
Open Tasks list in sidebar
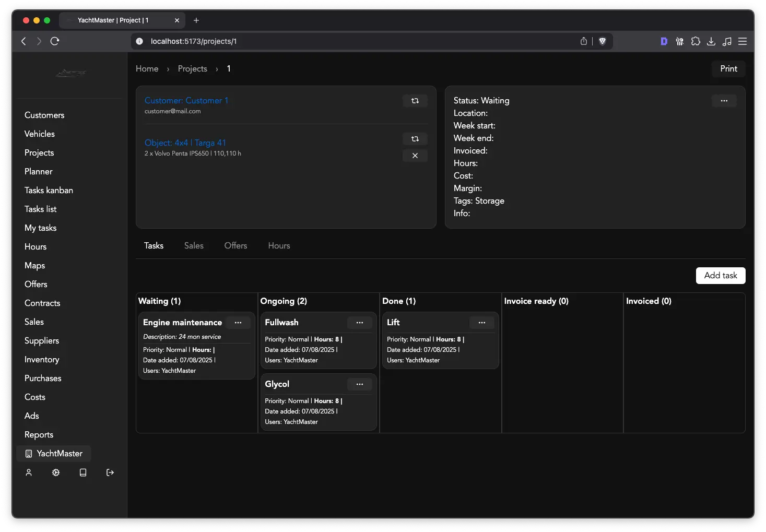(x=40, y=209)
